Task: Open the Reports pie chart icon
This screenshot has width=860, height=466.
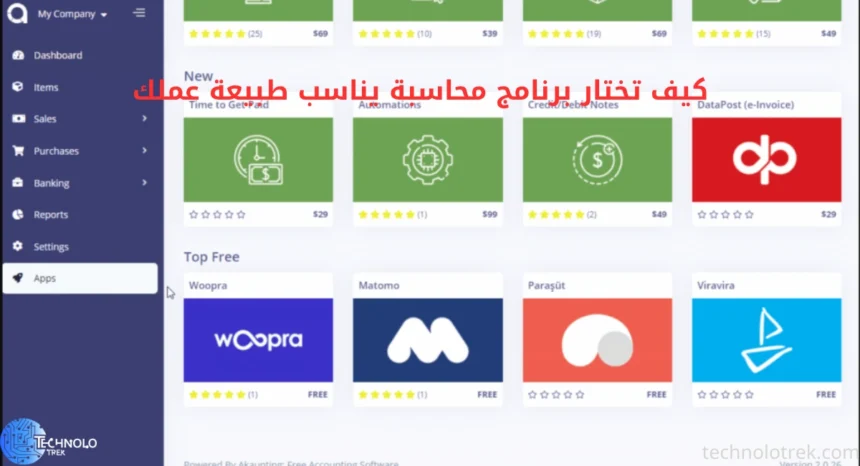Action: point(18,215)
